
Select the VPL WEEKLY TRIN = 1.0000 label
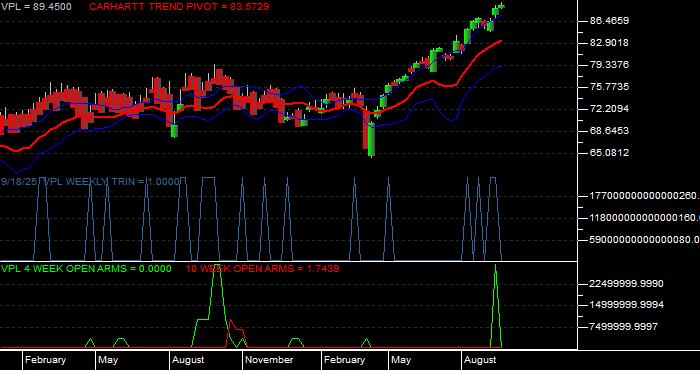pyautogui.click(x=112, y=182)
